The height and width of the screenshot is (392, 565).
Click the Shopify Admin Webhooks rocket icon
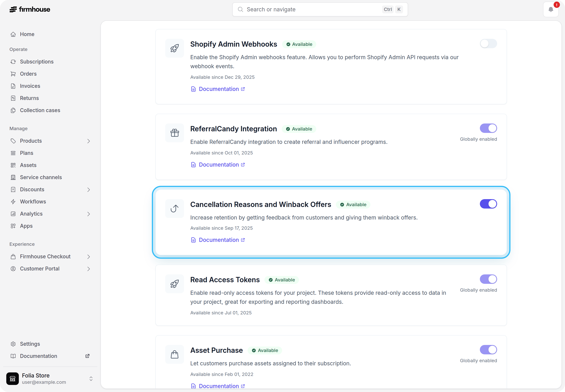point(175,48)
